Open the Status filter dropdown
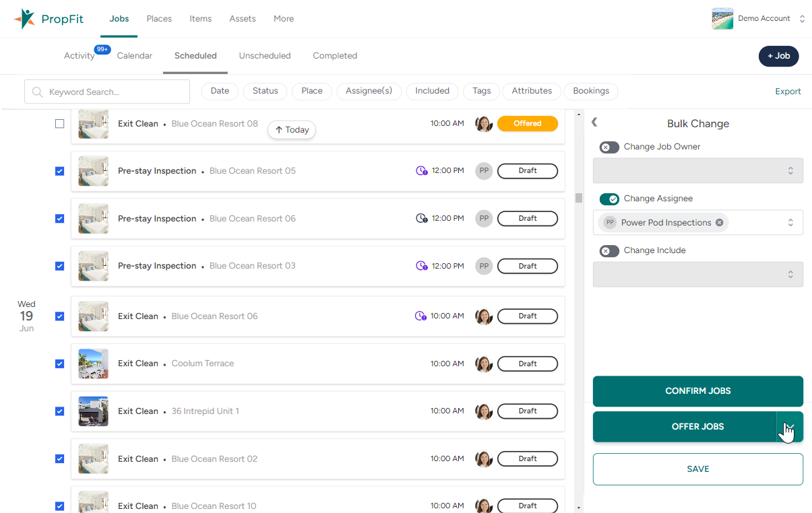 tap(265, 92)
